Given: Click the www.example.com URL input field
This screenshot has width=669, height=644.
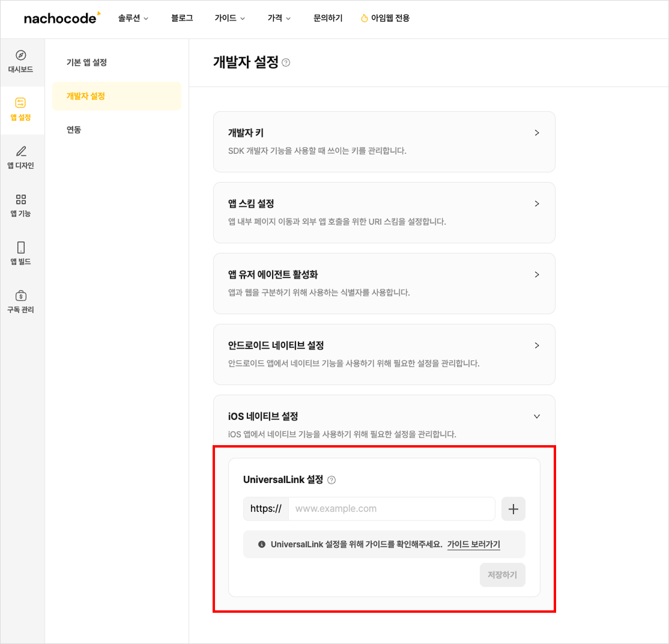Looking at the screenshot, I should (x=392, y=508).
